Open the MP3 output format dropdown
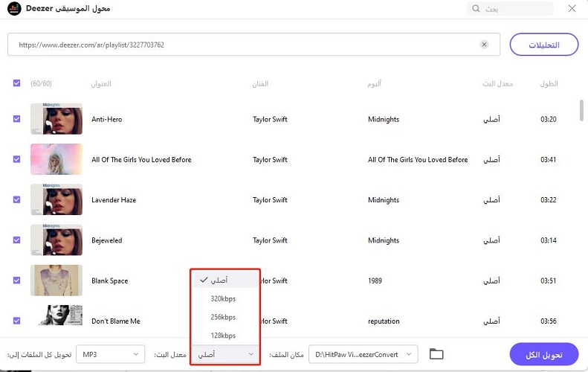Image resolution: width=588 pixels, height=372 pixels. pyautogui.click(x=110, y=354)
